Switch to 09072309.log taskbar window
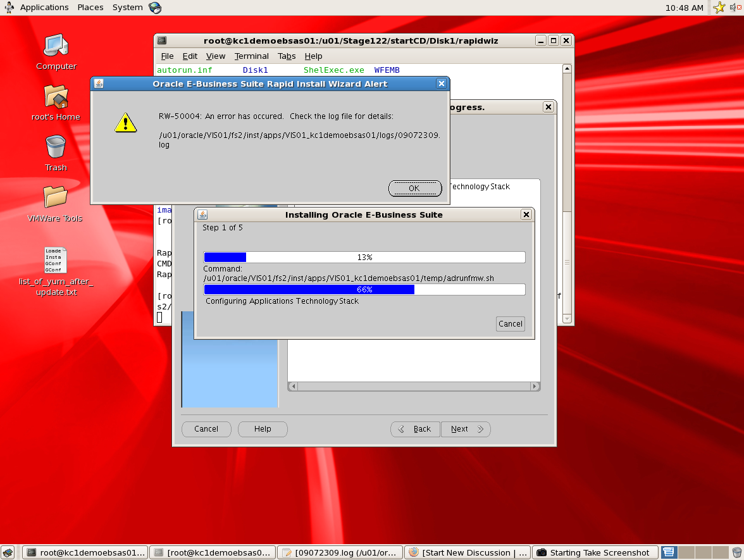 click(340, 552)
